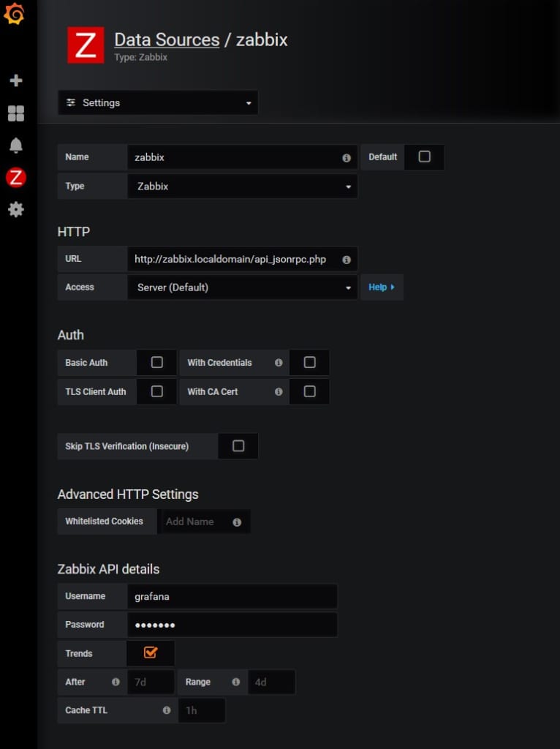The width and height of the screenshot is (560, 749).
Task: Click the Add Name cookie field
Action: (x=204, y=522)
